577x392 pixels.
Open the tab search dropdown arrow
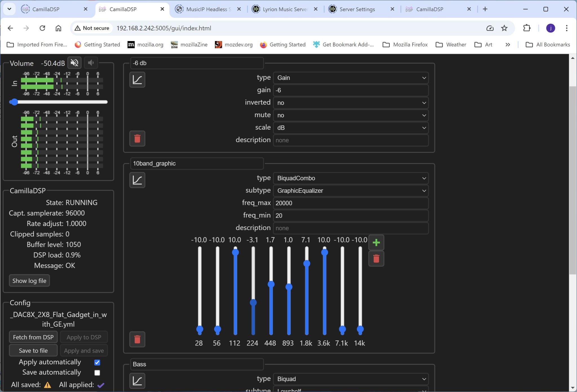pos(9,9)
